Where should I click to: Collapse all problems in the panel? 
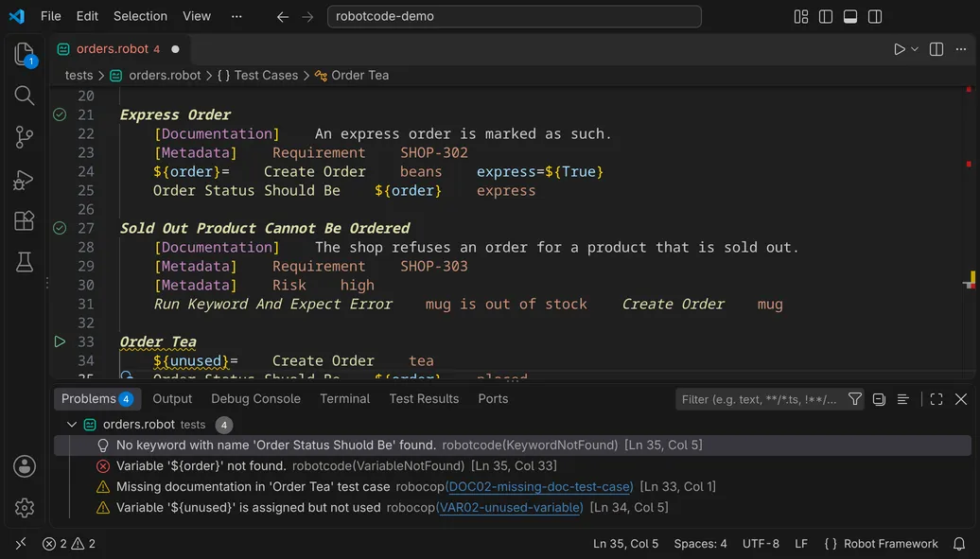(x=879, y=399)
